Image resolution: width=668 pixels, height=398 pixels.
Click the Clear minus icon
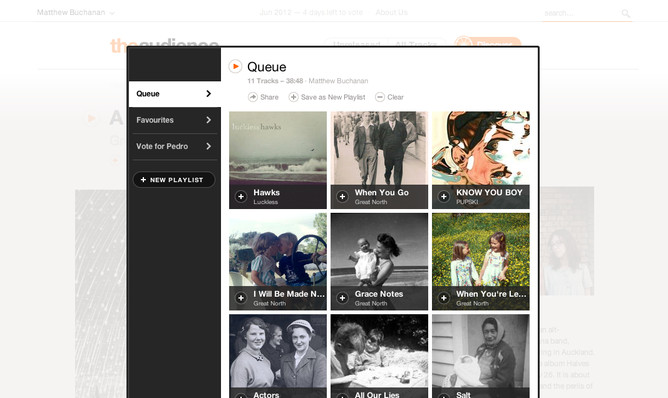pos(380,97)
